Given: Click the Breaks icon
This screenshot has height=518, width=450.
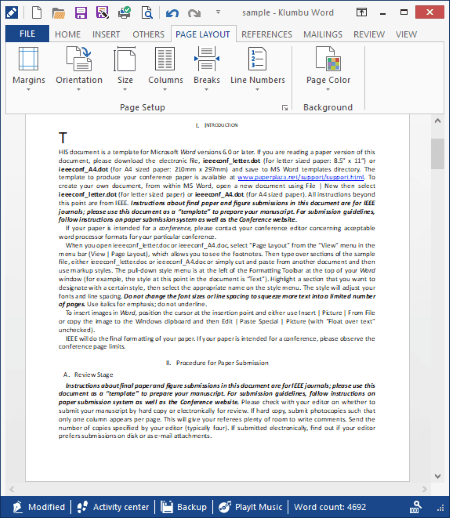Looking at the screenshot, I should (x=207, y=59).
